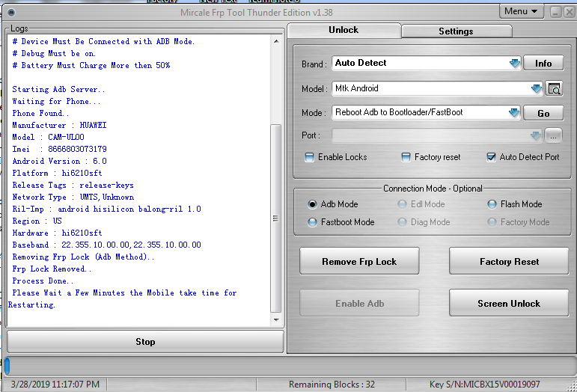Click the Enable Adb button
Screen dimensions: 577x392
[x=359, y=303]
